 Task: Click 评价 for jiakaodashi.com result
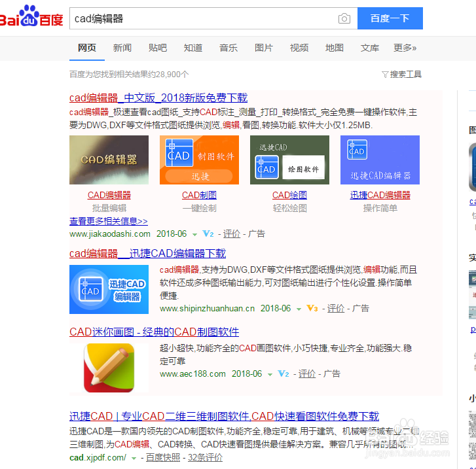232,234
